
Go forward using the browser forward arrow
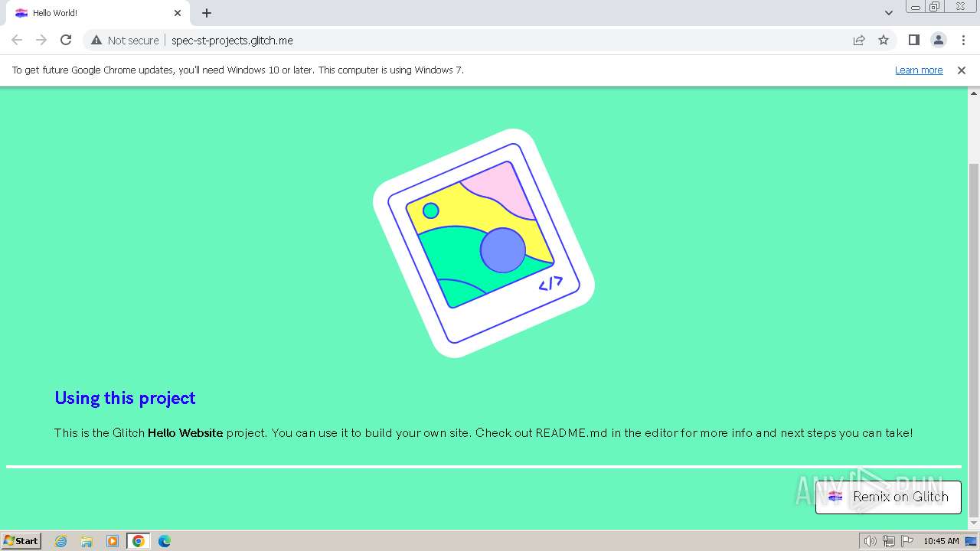coord(41,40)
